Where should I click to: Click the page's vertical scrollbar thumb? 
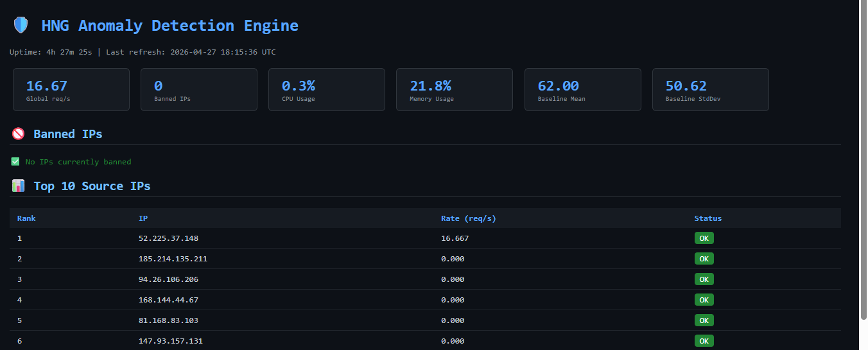tap(864, 160)
